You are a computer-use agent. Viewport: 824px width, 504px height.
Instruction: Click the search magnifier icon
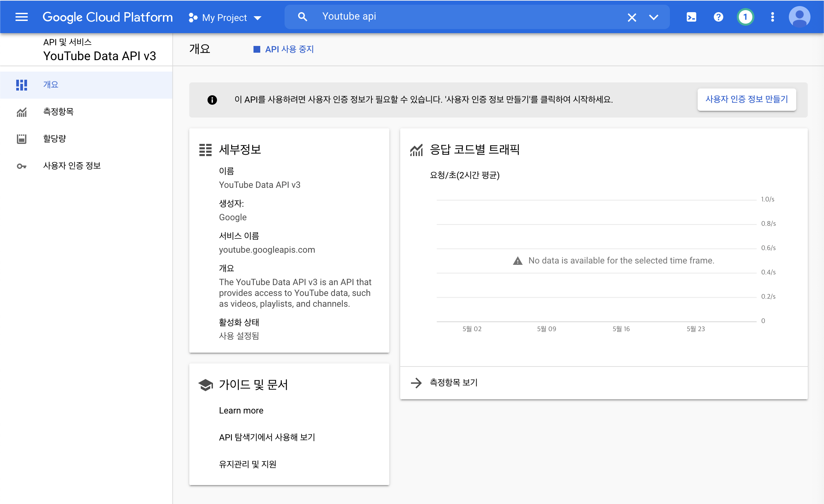(x=302, y=17)
